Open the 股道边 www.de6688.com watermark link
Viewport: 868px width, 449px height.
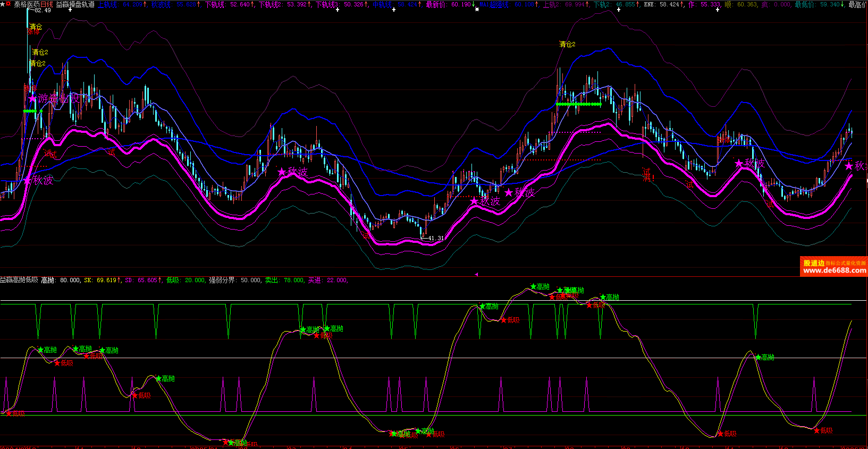coord(833,267)
